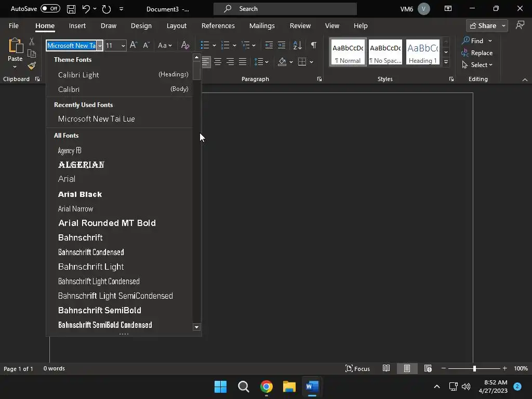Open File Explorer from taskbar
This screenshot has width=532, height=399.
[x=289, y=387]
